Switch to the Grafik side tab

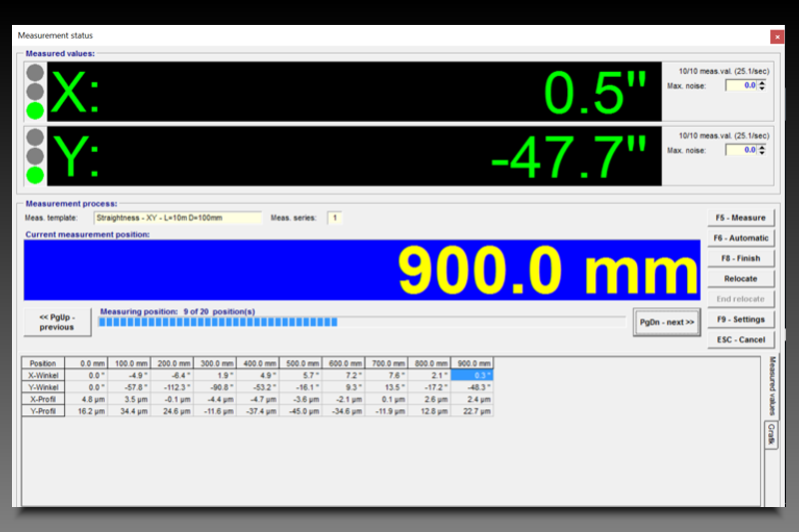(771, 435)
